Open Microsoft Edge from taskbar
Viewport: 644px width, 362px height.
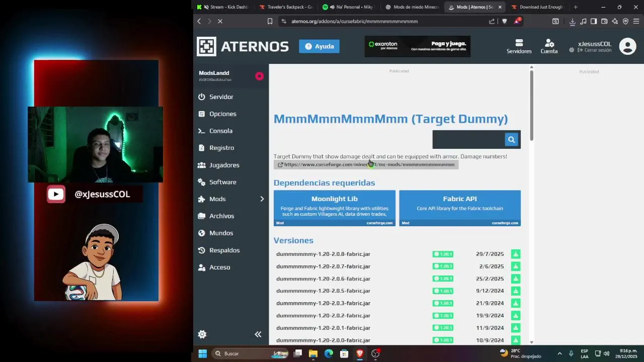[x=329, y=353]
